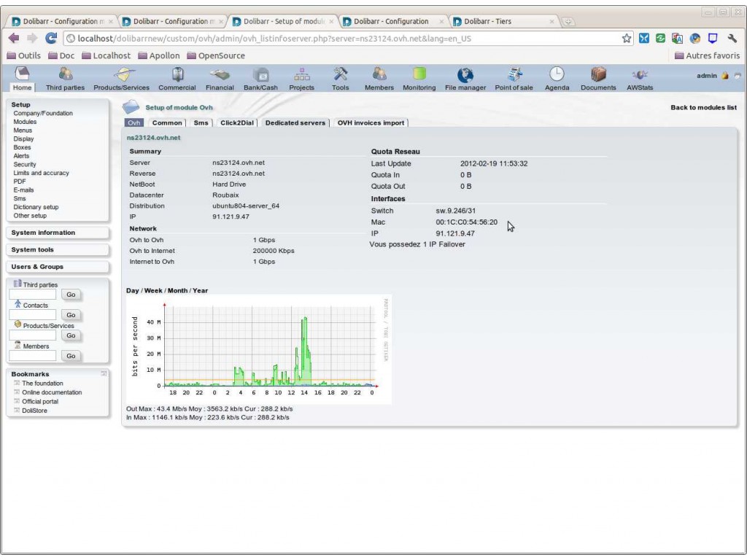Open the Bank/Cash module icon
The image size is (747, 560).
click(x=260, y=75)
